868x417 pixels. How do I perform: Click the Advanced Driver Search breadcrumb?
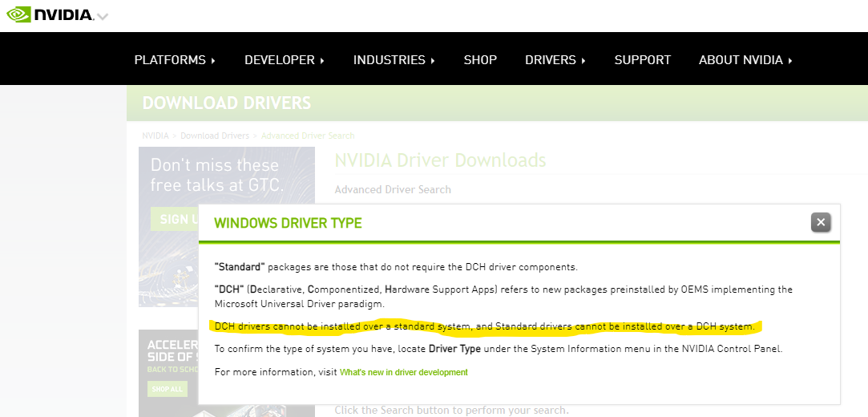pos(308,136)
